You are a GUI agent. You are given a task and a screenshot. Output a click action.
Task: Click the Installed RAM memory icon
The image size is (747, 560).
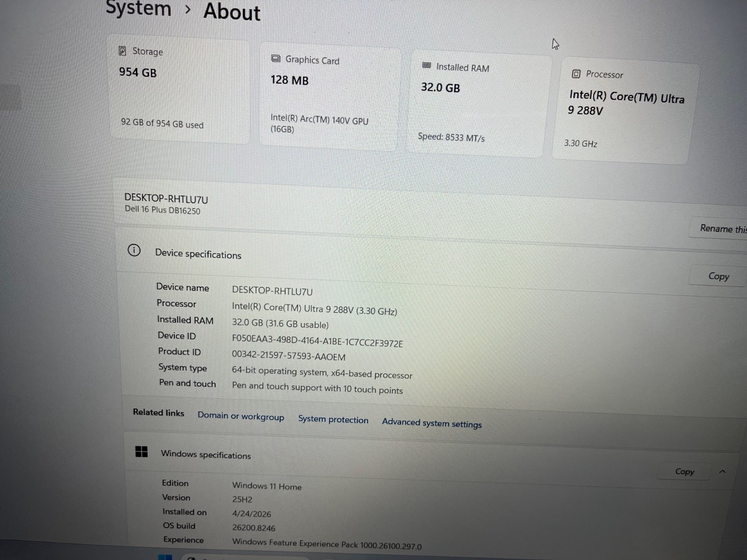pyautogui.click(x=426, y=65)
